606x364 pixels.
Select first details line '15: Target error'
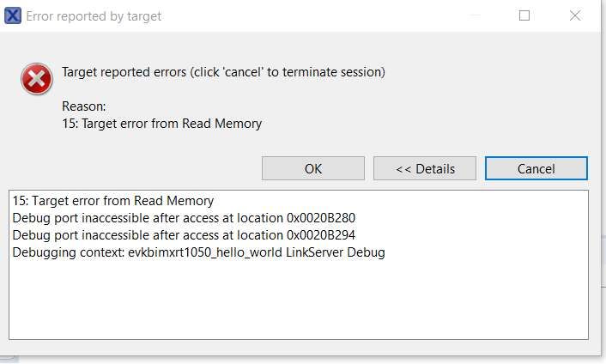pos(113,201)
